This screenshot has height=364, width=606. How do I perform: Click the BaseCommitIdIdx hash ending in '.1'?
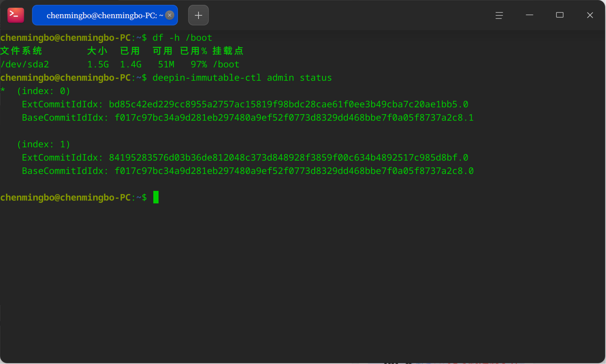(294, 118)
